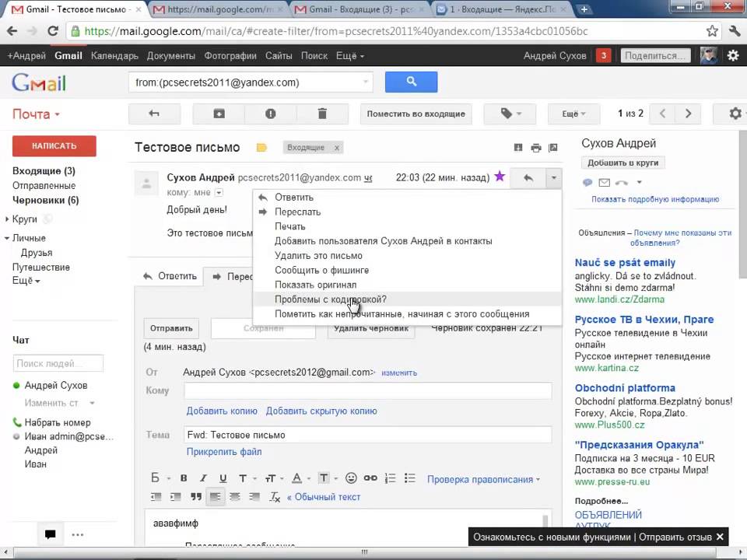
Task: Click the blue search button
Action: pos(411,82)
